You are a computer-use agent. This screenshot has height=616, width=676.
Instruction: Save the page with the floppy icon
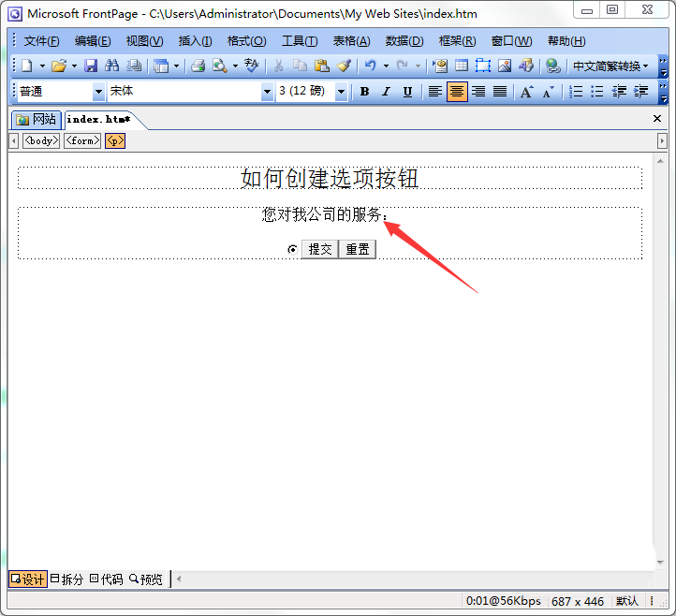(91, 66)
